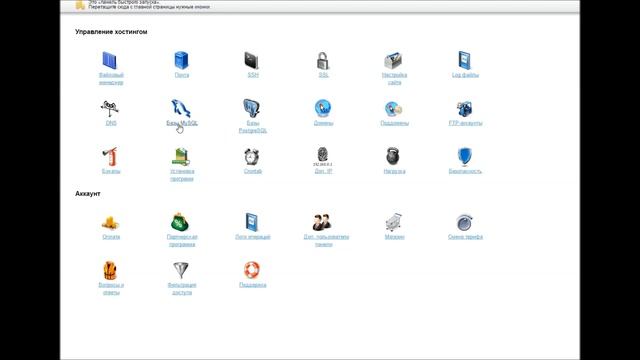Open the Q&A orange life vest icon

click(x=110, y=270)
